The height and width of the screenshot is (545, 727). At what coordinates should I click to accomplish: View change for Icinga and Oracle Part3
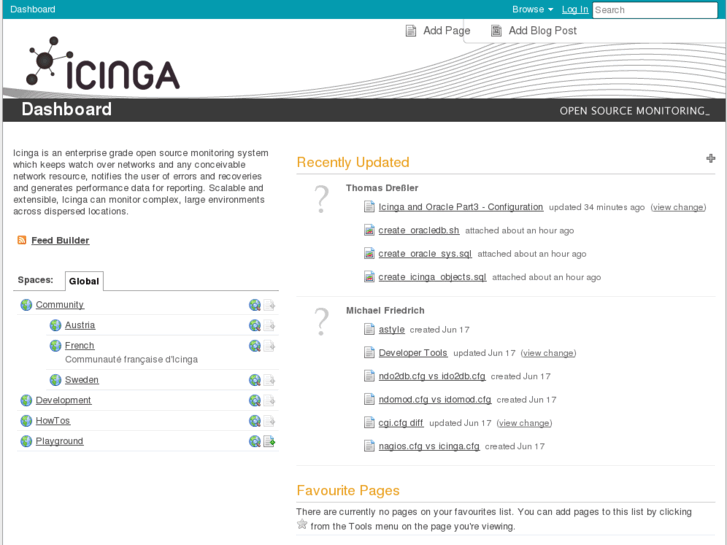click(x=678, y=207)
